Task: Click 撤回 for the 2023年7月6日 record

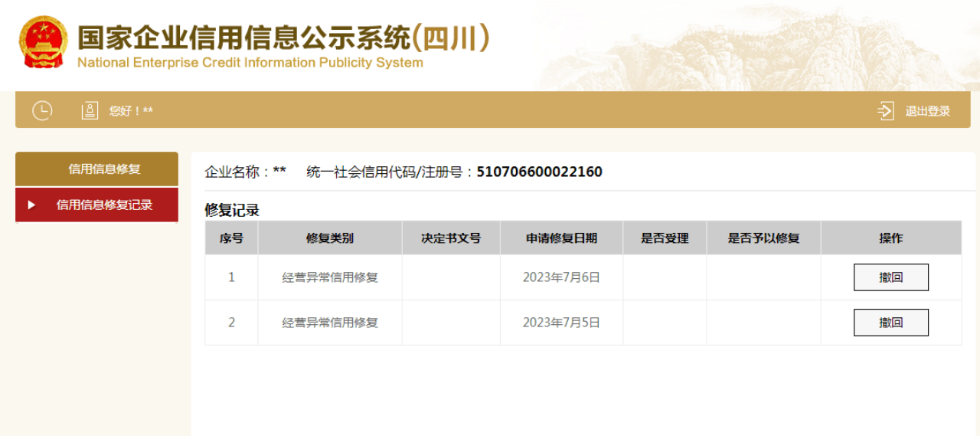Action: 891,277
